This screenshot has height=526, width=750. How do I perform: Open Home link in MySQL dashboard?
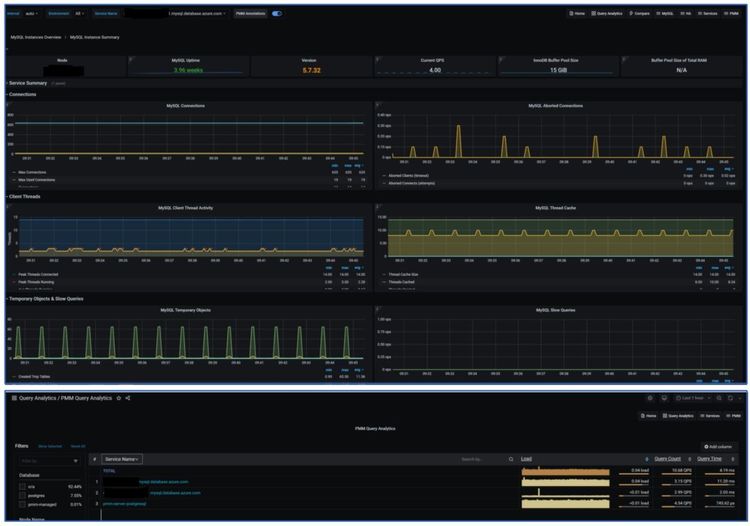pos(577,13)
